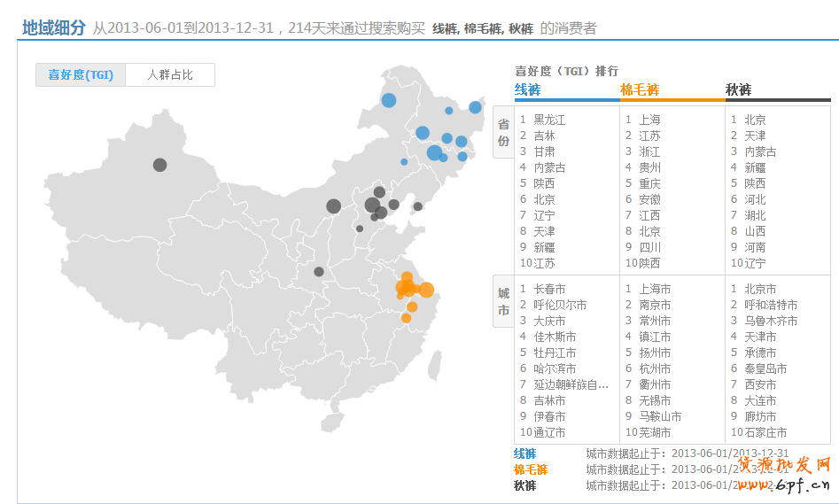Click the 棉毛裤 ranking column header
Viewport: 839px width, 504px height.
click(640, 89)
